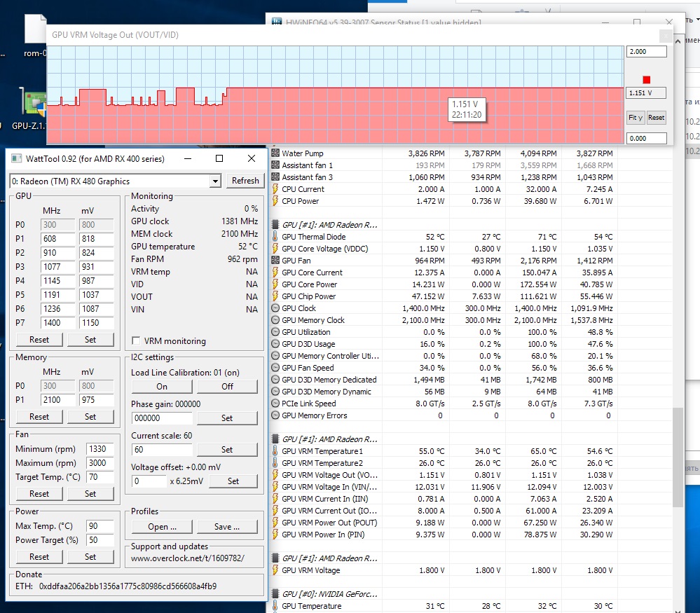Image resolution: width=700 pixels, height=613 pixels.
Task: Click the HWiNFO sensor list vertical scrollbar
Action: pyautogui.click(x=678, y=457)
